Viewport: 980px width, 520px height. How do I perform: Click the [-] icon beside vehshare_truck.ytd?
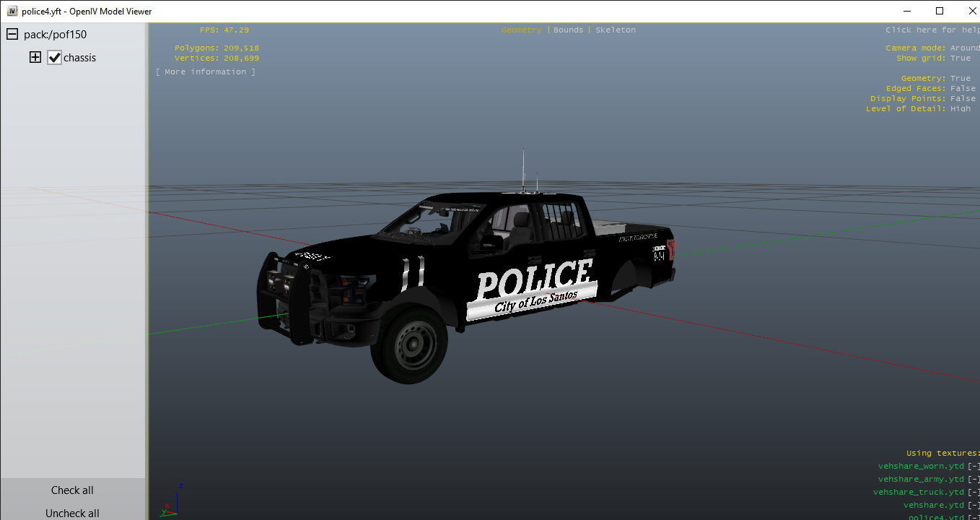974,493
